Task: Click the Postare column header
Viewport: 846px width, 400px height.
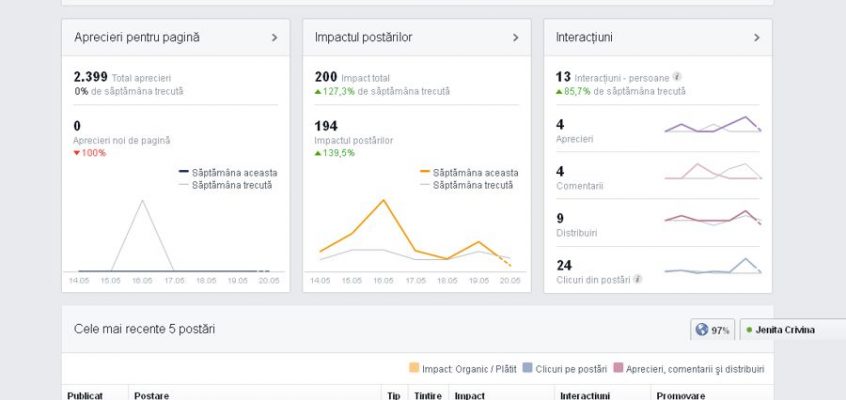Action: [152, 395]
